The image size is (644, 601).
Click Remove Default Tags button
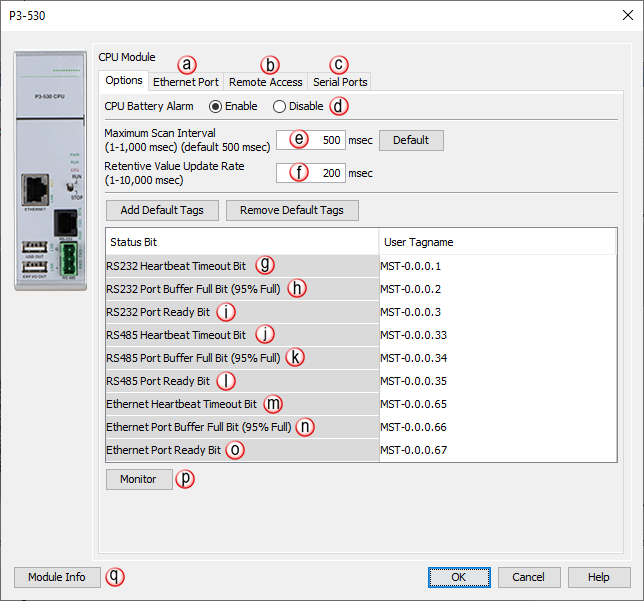click(292, 210)
